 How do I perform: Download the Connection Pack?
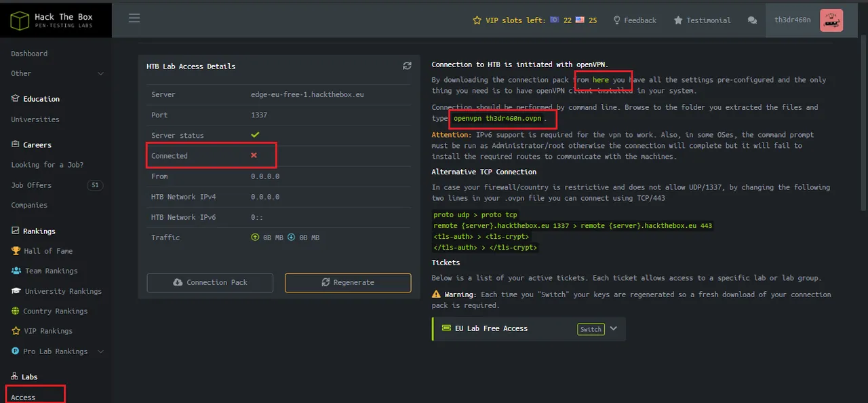(210, 282)
